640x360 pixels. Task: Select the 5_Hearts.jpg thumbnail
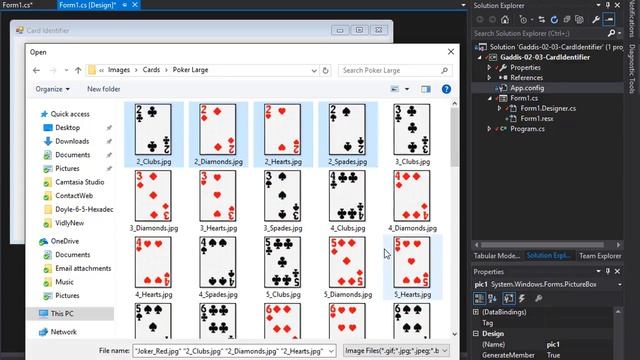coord(412,267)
